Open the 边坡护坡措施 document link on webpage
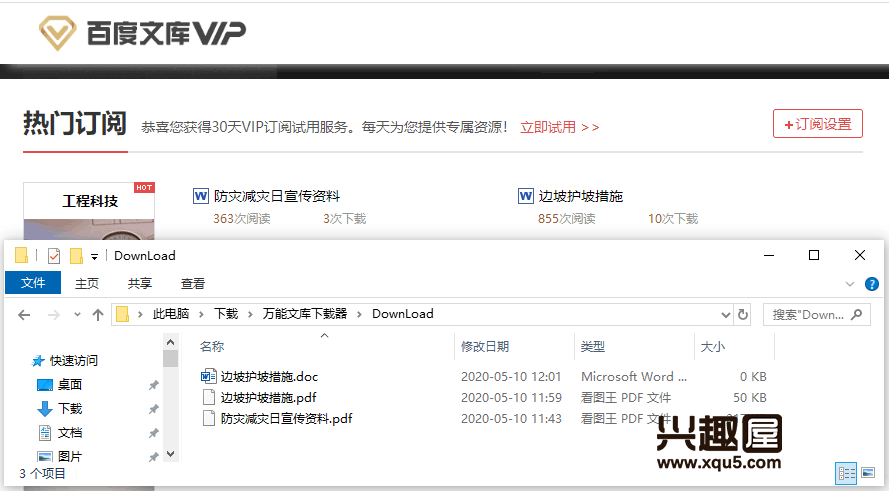The image size is (889, 491). pos(581,196)
